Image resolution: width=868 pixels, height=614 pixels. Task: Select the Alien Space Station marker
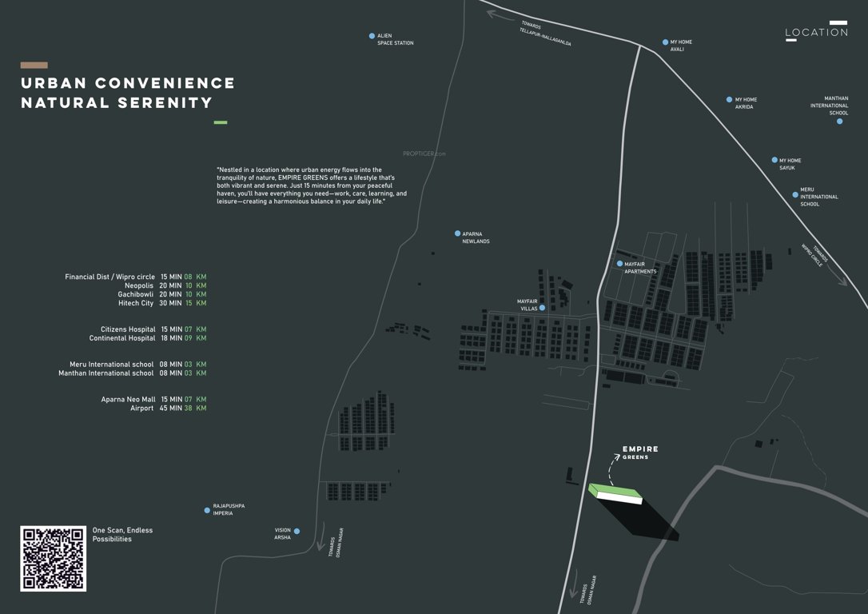(x=371, y=35)
